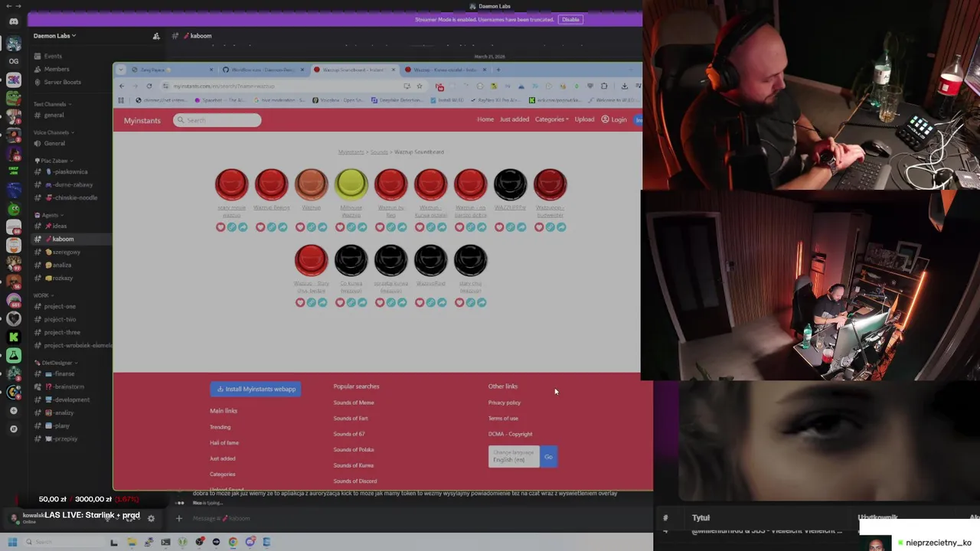The height and width of the screenshot is (551, 980).
Task: Favorite the "stary chuj (wazzup)" sound heart
Action: click(459, 302)
